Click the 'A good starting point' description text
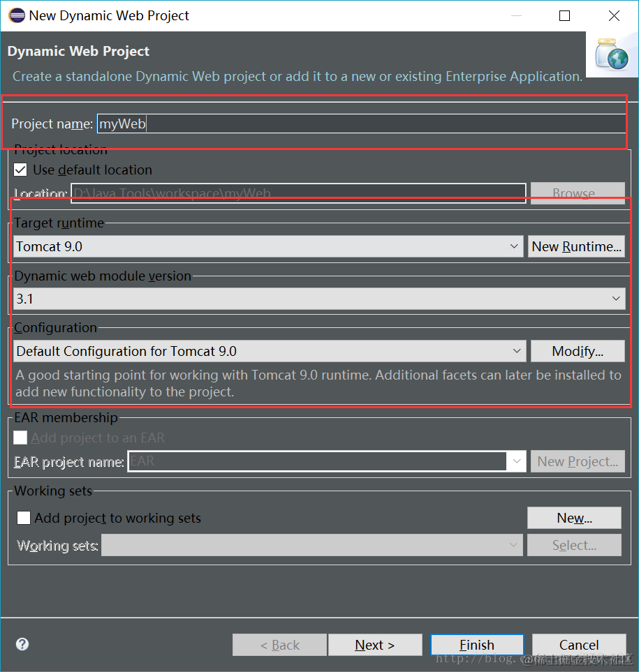This screenshot has width=639, height=672. tap(318, 383)
